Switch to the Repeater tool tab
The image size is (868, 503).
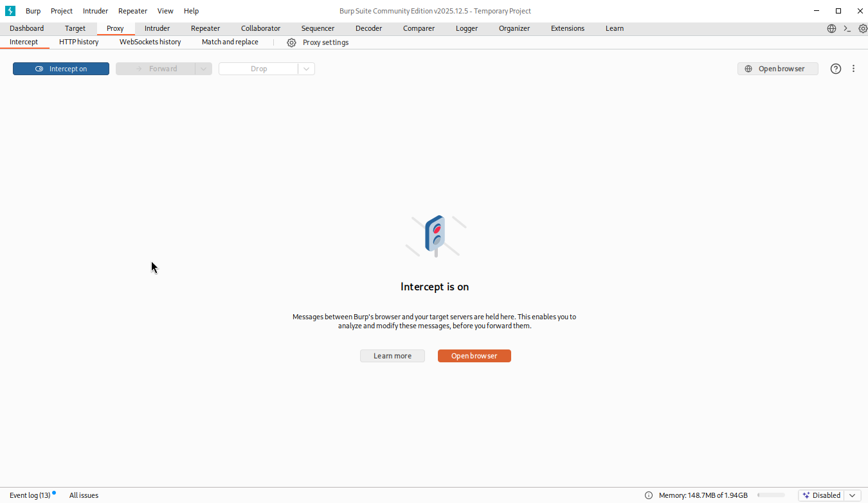(x=205, y=28)
